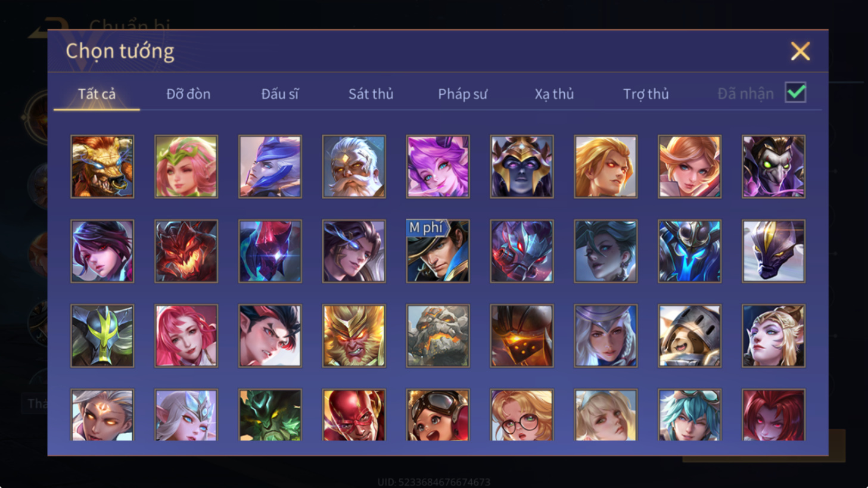The width and height of the screenshot is (868, 488).
Task: Open the Đấu sĩ tab
Action: coord(280,94)
